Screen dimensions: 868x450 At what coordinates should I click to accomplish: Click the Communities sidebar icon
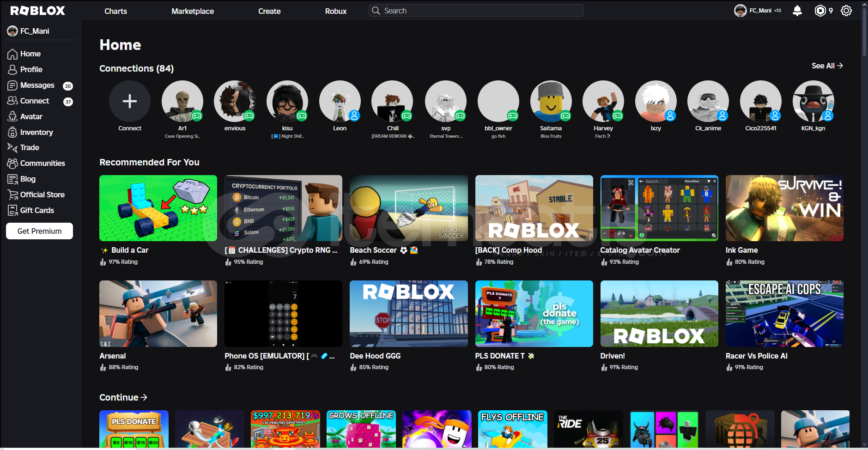pyautogui.click(x=12, y=163)
